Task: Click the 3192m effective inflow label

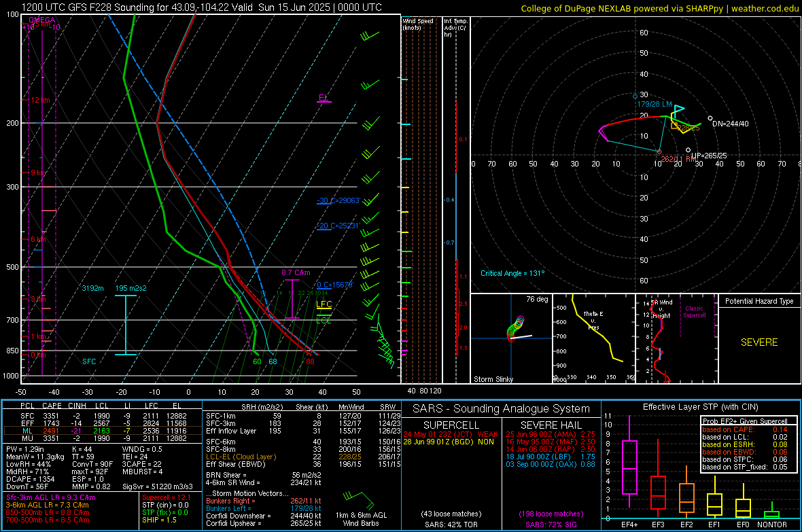Action: click(92, 288)
